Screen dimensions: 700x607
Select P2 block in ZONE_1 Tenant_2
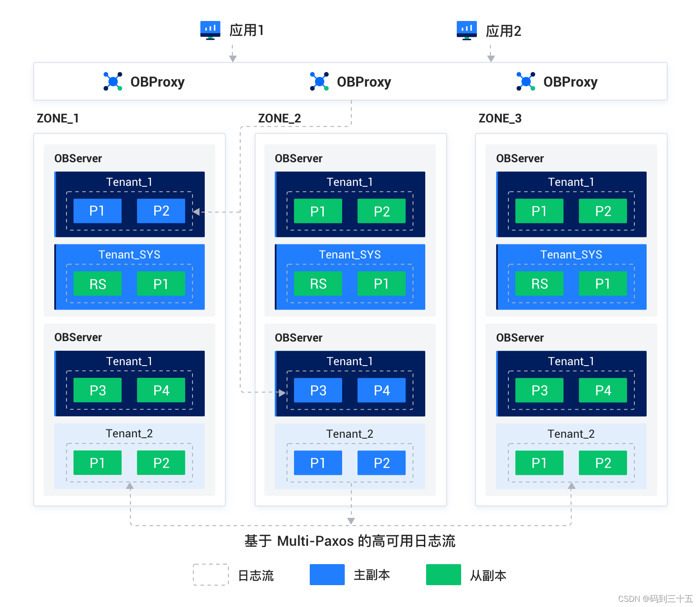[161, 463]
